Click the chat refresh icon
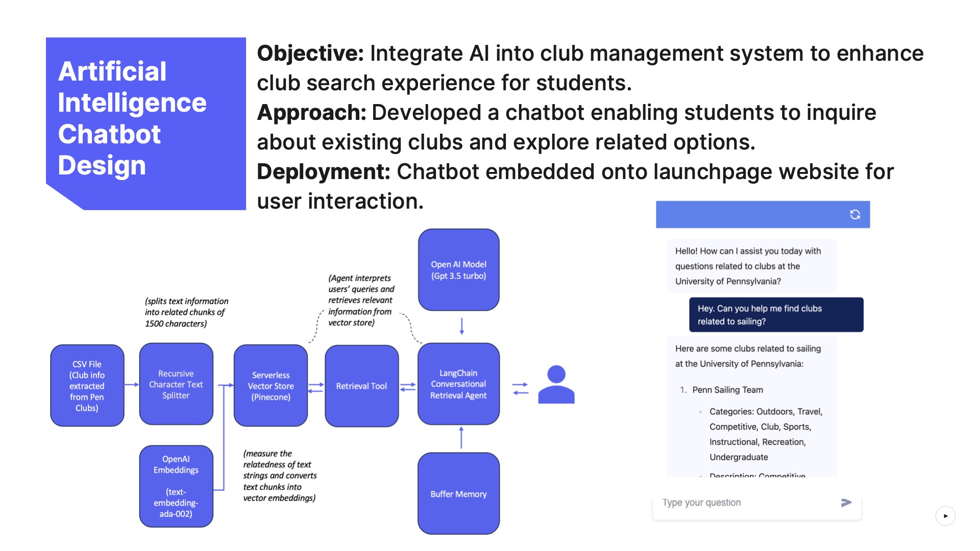980x551 pixels. coord(855,214)
